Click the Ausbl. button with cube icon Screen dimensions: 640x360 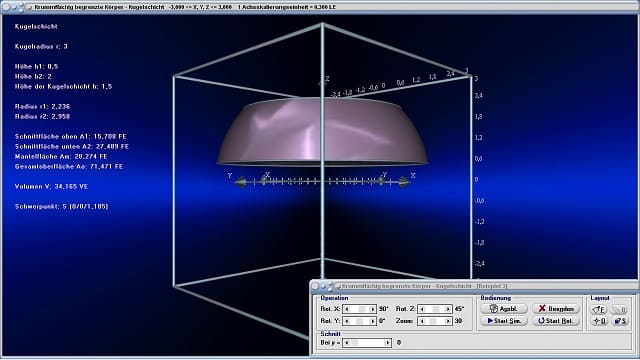(504, 309)
